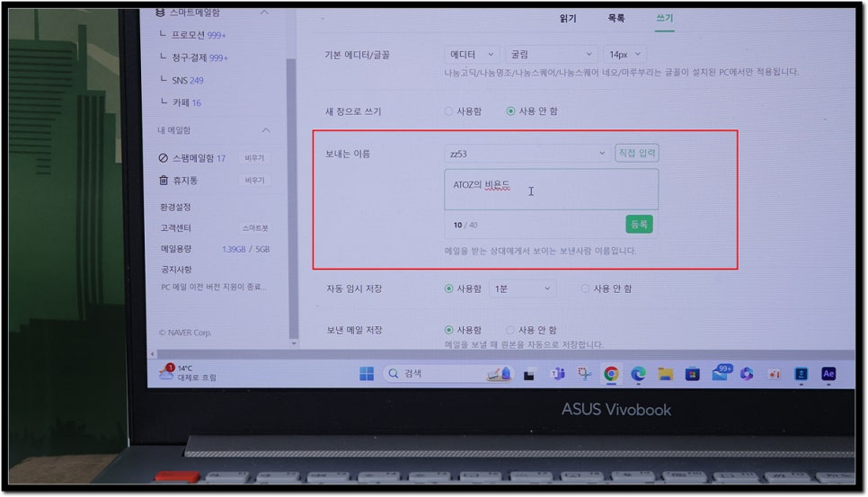This screenshot has width=868, height=497.
Task: Open the Windows Start menu
Action: 367,374
